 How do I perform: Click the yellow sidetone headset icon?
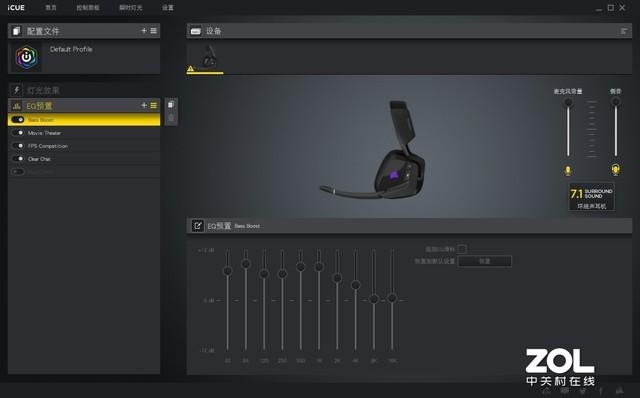point(616,169)
